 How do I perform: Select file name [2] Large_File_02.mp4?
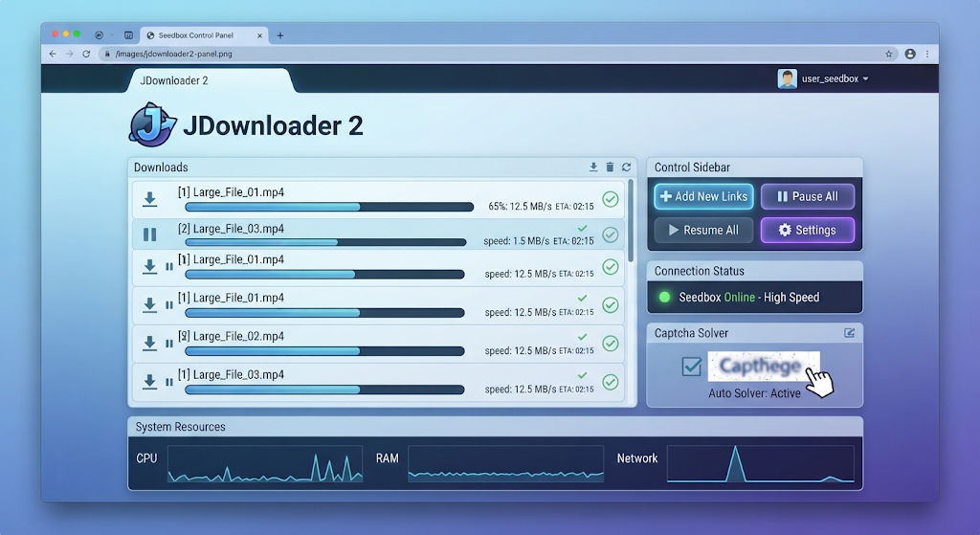tap(231, 336)
